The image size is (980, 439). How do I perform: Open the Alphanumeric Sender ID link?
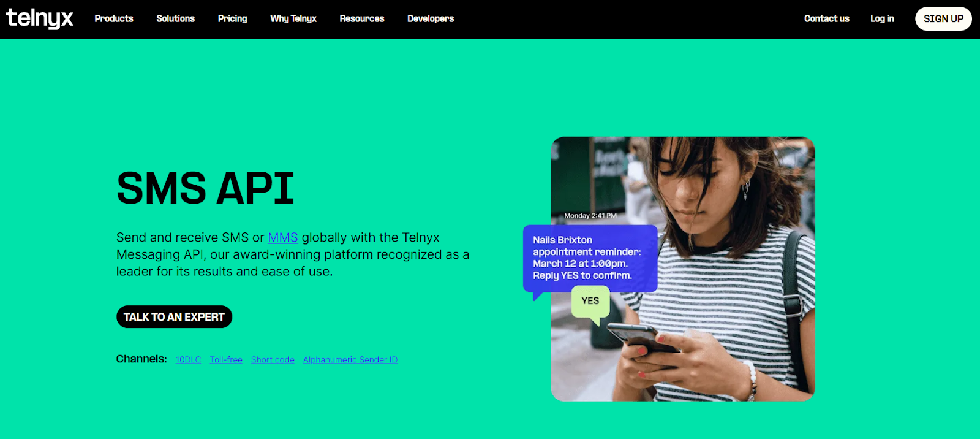pyautogui.click(x=350, y=360)
